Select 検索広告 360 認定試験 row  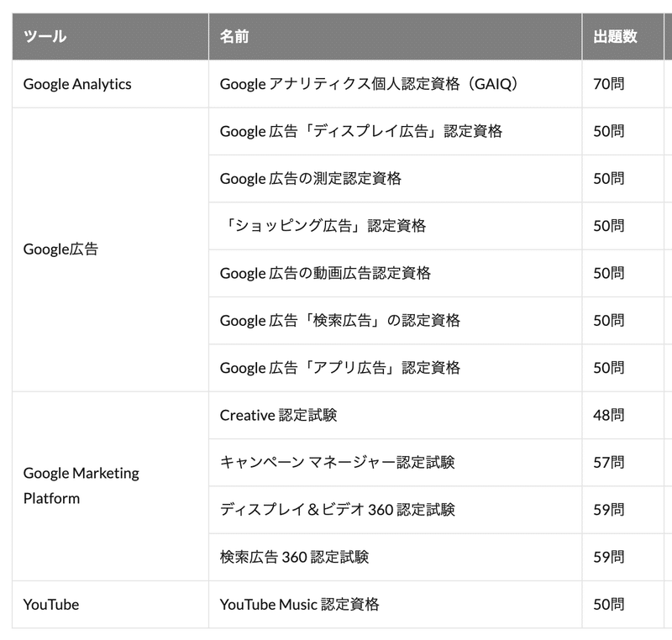[395, 558]
